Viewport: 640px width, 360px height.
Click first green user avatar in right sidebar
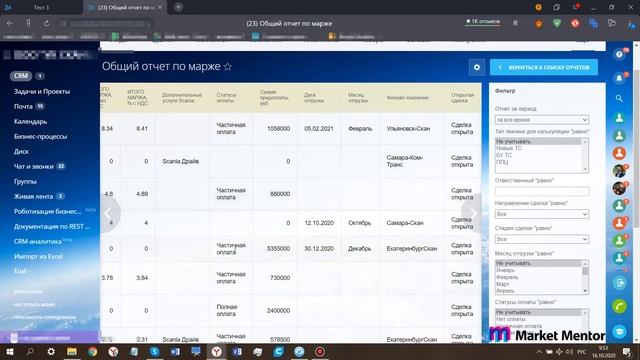pos(619,118)
